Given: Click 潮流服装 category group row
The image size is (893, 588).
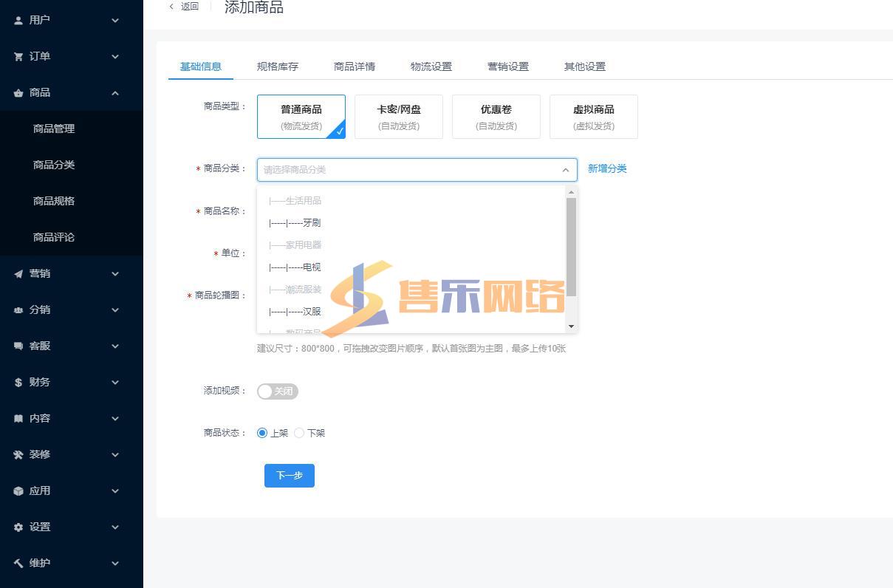Looking at the screenshot, I should [411, 290].
